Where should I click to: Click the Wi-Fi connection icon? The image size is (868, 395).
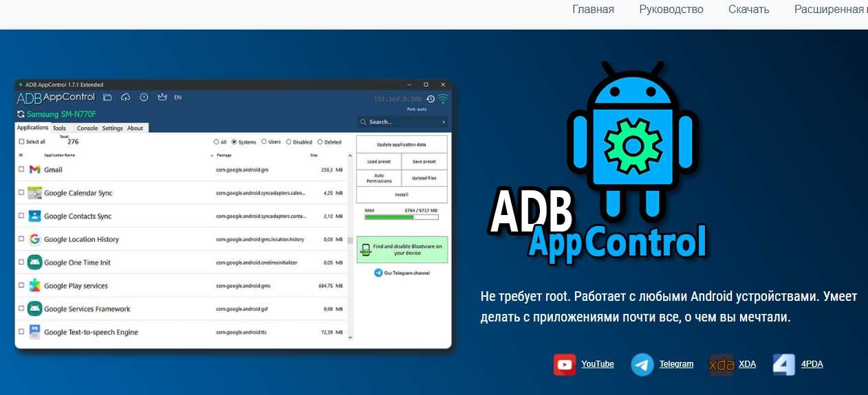click(x=443, y=99)
